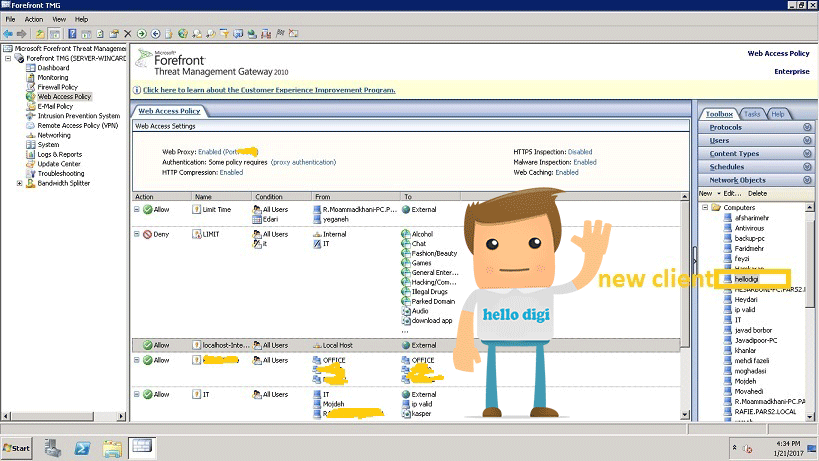
Task: Open the File menu
Action: [10, 19]
